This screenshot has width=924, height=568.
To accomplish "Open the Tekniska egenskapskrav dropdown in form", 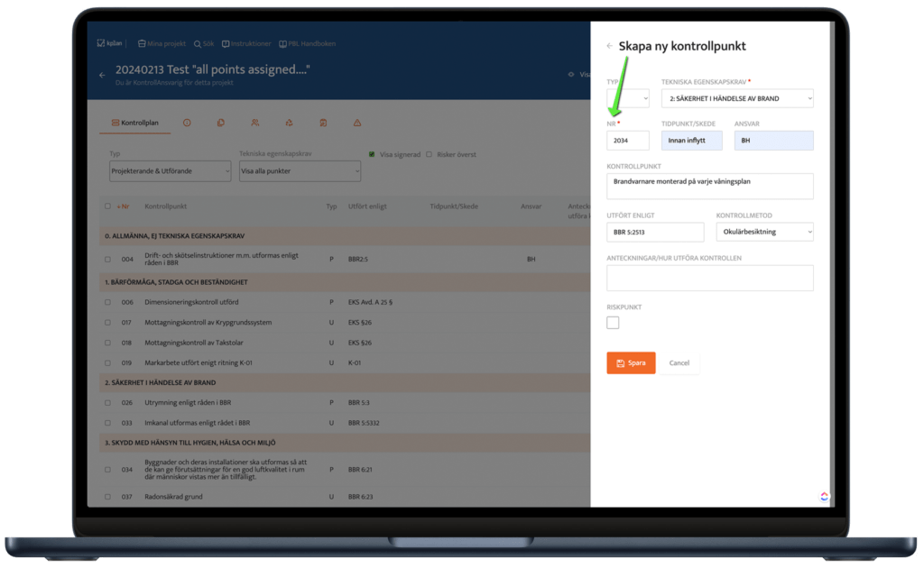I will point(736,98).
